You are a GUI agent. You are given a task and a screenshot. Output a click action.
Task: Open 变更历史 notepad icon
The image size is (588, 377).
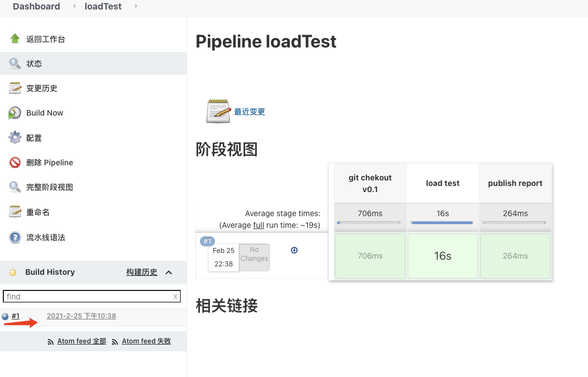point(15,88)
